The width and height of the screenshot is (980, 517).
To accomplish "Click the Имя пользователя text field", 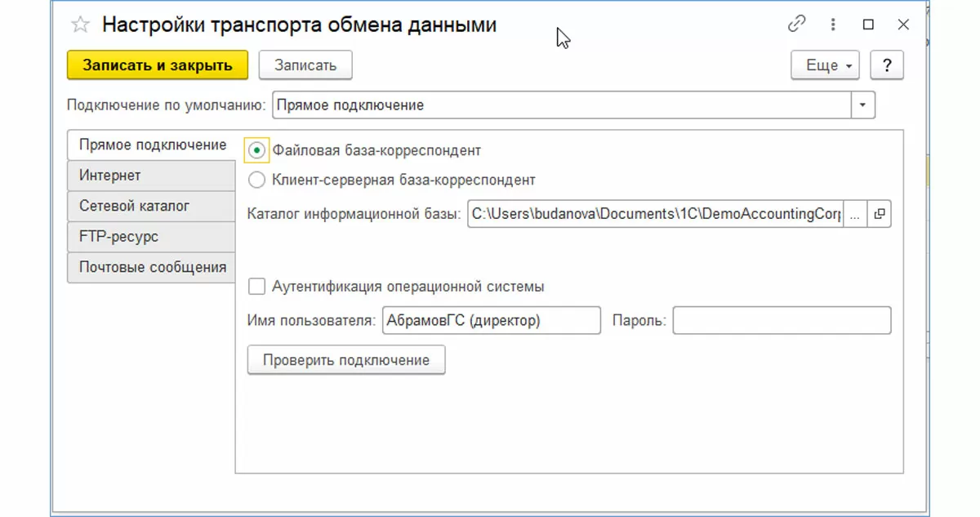I will (x=491, y=321).
